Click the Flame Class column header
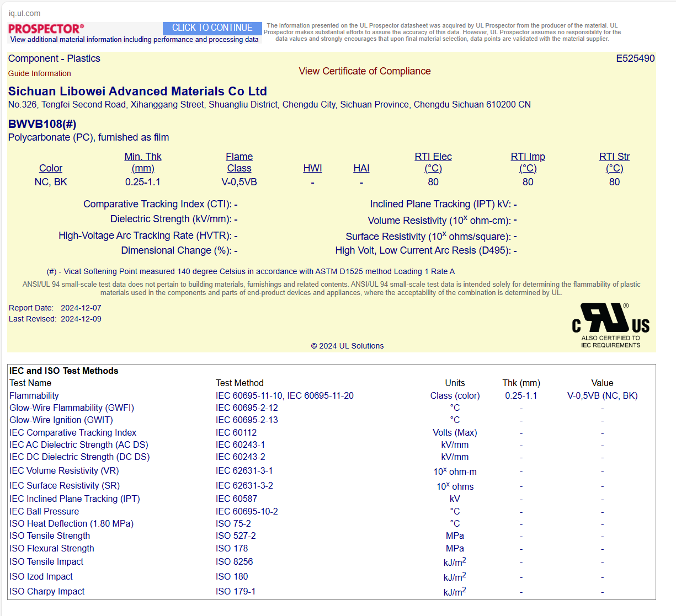Image resolution: width=676 pixels, height=616 pixels. pyautogui.click(x=239, y=163)
